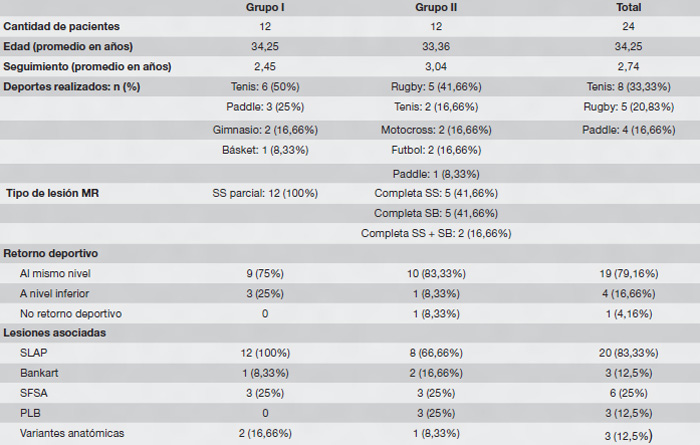Click the SLAP row label
The width and height of the screenshot is (700, 445).
[33, 352]
